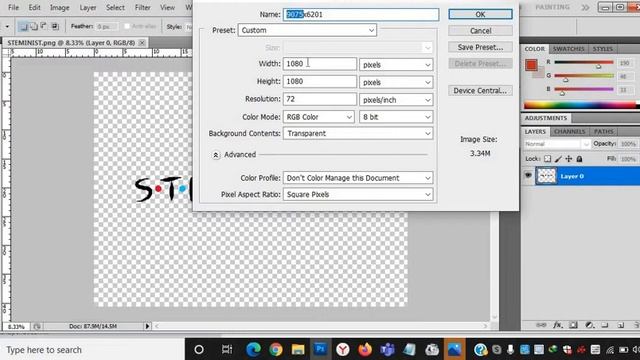The width and height of the screenshot is (640, 360).
Task: Open the Preset dropdown showing Custom
Action: click(x=307, y=30)
